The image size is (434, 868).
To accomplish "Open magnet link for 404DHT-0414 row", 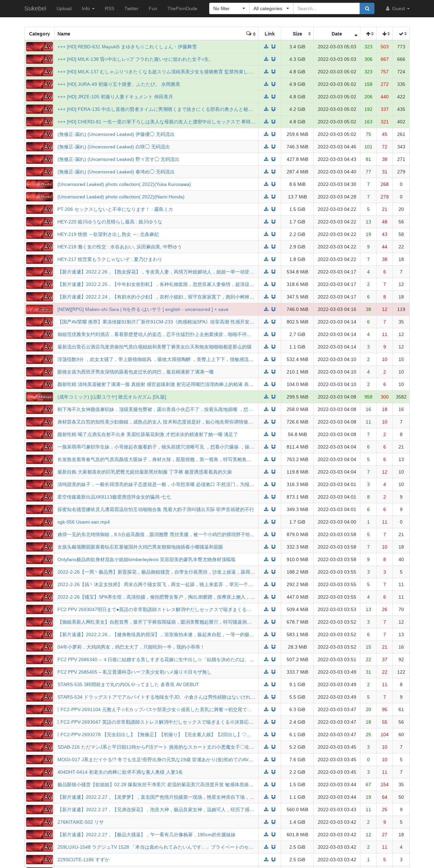I will pyautogui.click(x=273, y=772).
